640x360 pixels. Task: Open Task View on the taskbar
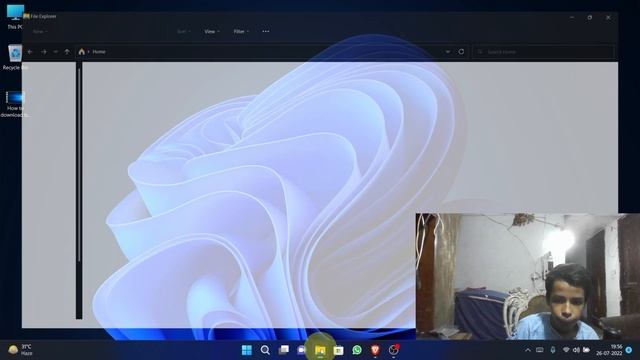point(283,350)
